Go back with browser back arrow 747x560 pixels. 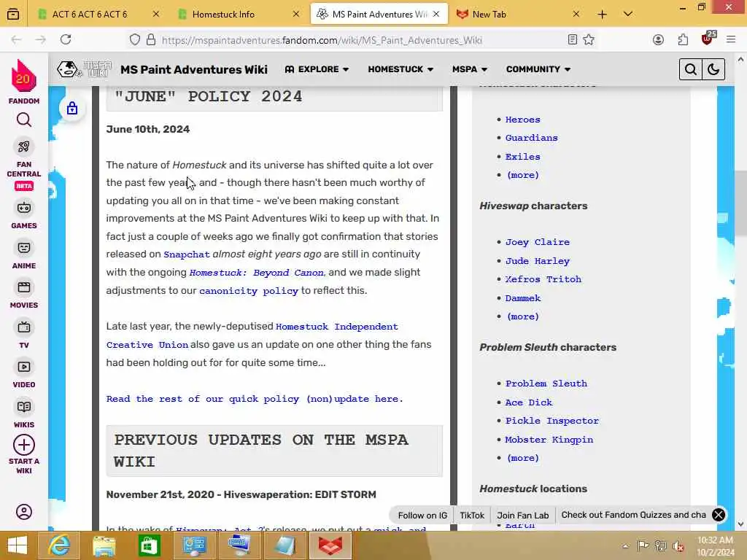[16, 39]
